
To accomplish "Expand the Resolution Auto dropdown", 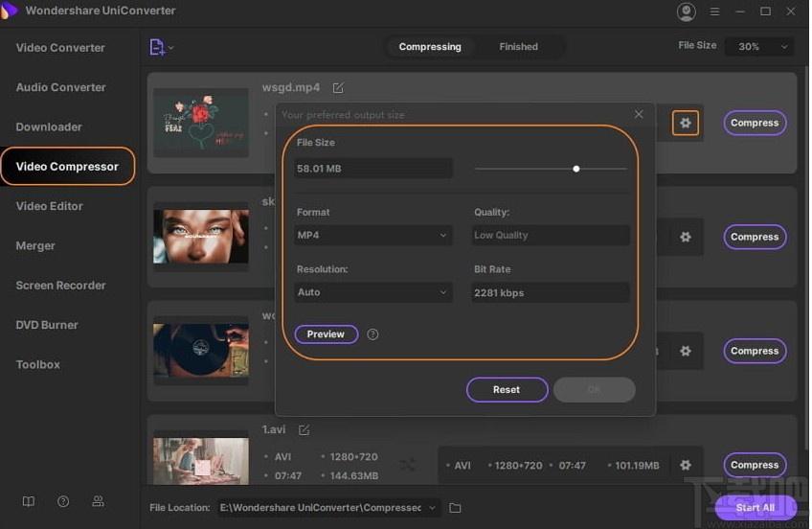I will pyautogui.click(x=372, y=292).
